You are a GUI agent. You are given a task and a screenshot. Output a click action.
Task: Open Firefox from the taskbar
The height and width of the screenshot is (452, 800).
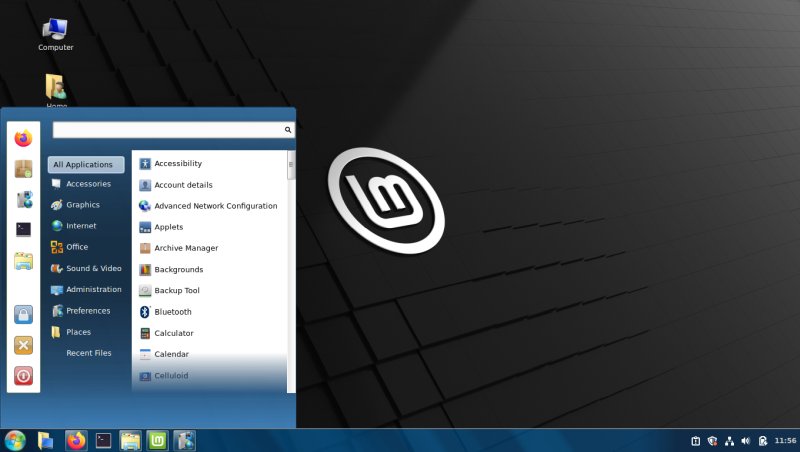coord(76,441)
